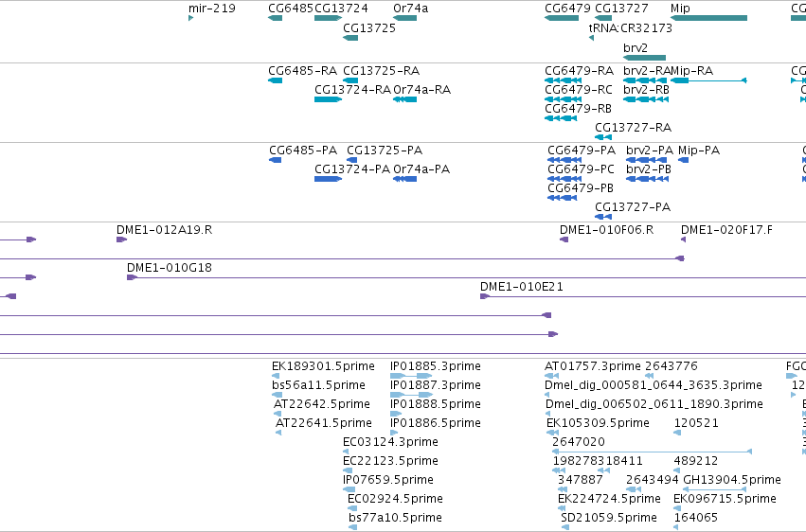
Task: Select the 347887 EST label
Action: tap(581, 480)
